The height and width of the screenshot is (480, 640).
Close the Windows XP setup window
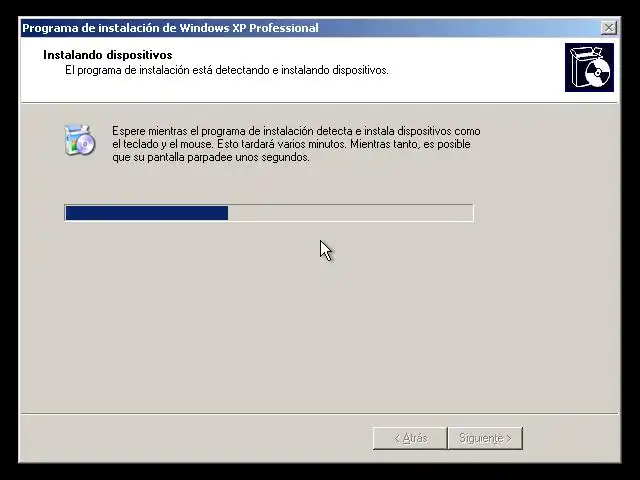609,28
